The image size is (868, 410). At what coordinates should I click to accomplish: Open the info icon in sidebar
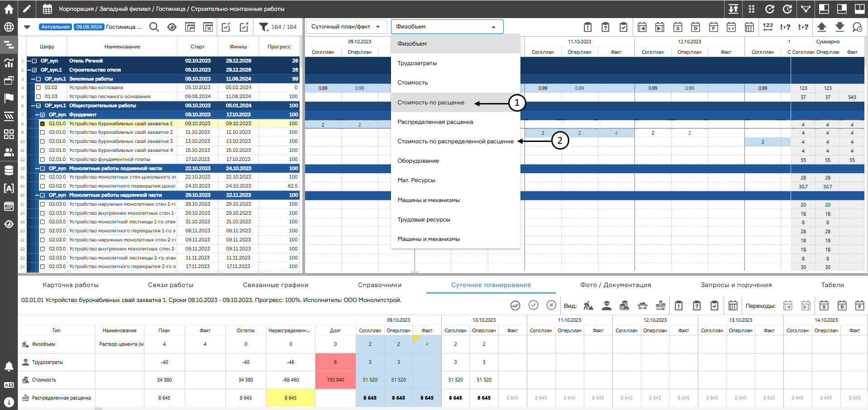coord(9,401)
